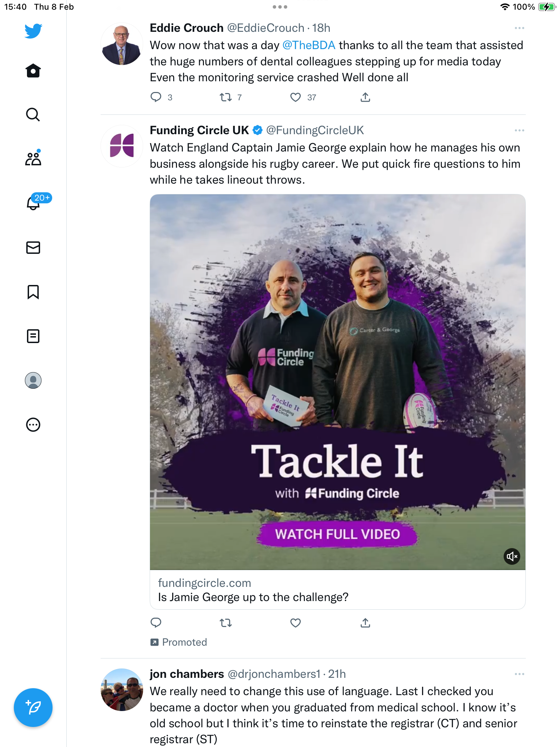Compose a new tweet with blue button
The image size is (560, 747).
(x=33, y=708)
